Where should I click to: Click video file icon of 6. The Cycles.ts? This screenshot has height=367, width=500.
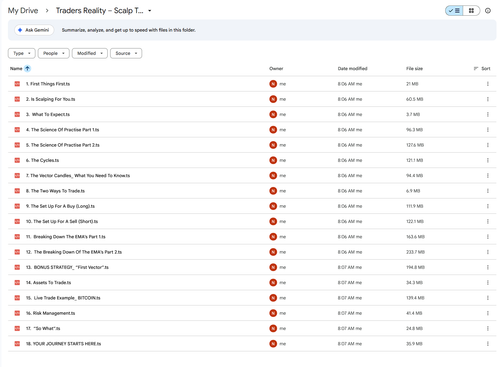pyautogui.click(x=17, y=160)
